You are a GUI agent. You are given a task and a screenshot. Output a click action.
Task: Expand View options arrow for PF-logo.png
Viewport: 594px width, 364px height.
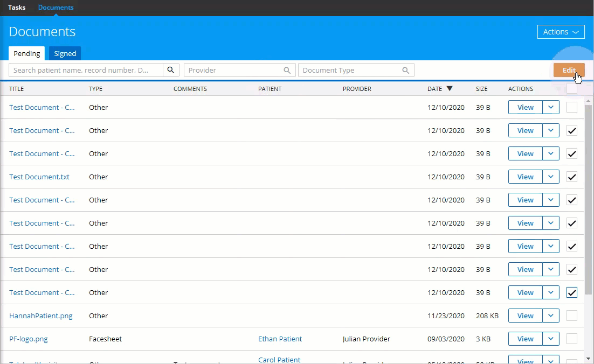click(550, 339)
